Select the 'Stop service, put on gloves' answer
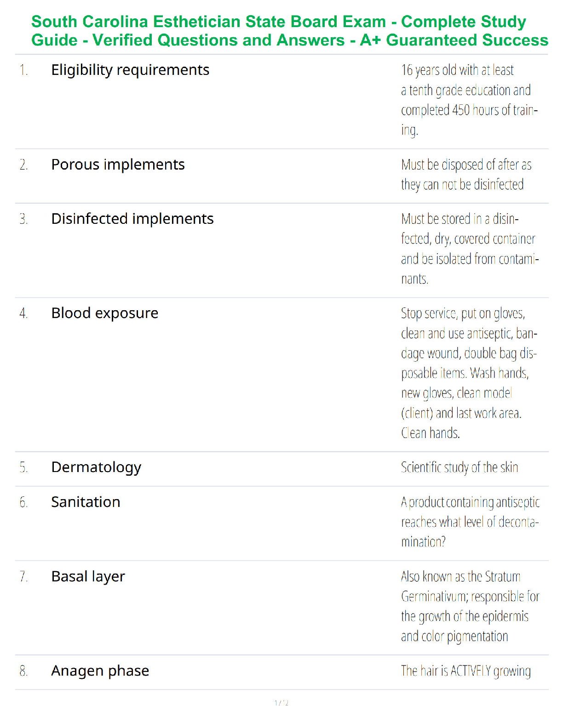Image resolution: width=563 pixels, height=728 pixels. coord(469,373)
